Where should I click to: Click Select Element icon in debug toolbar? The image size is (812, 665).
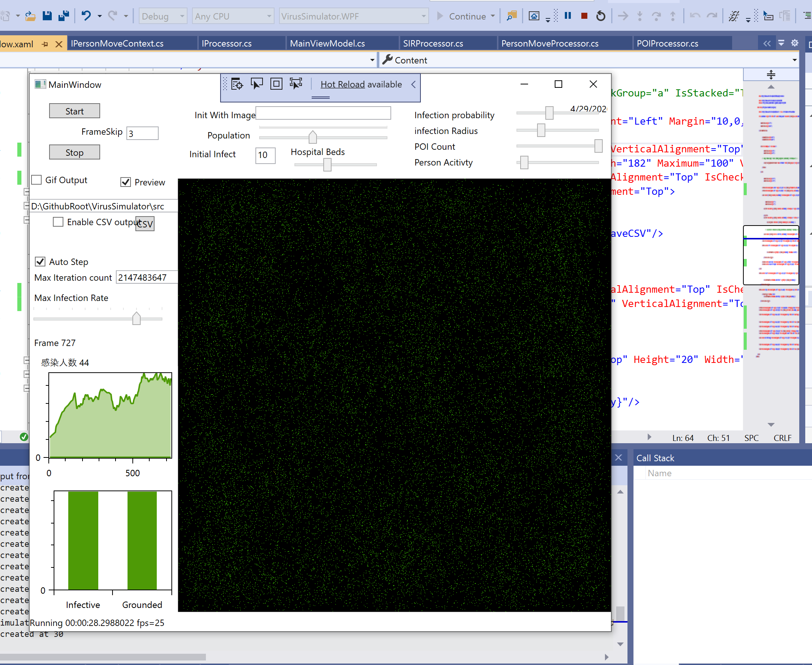257,84
